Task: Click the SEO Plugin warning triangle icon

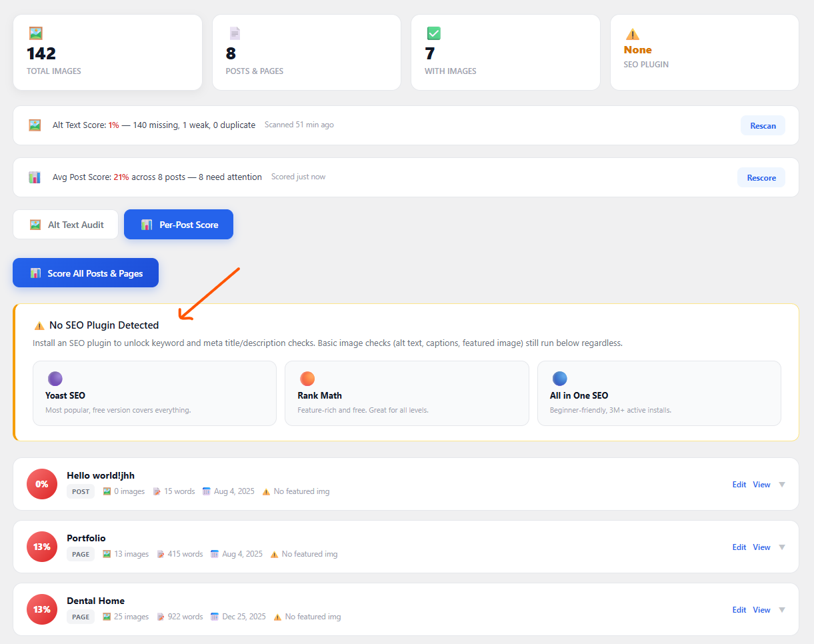Action: 633,34
